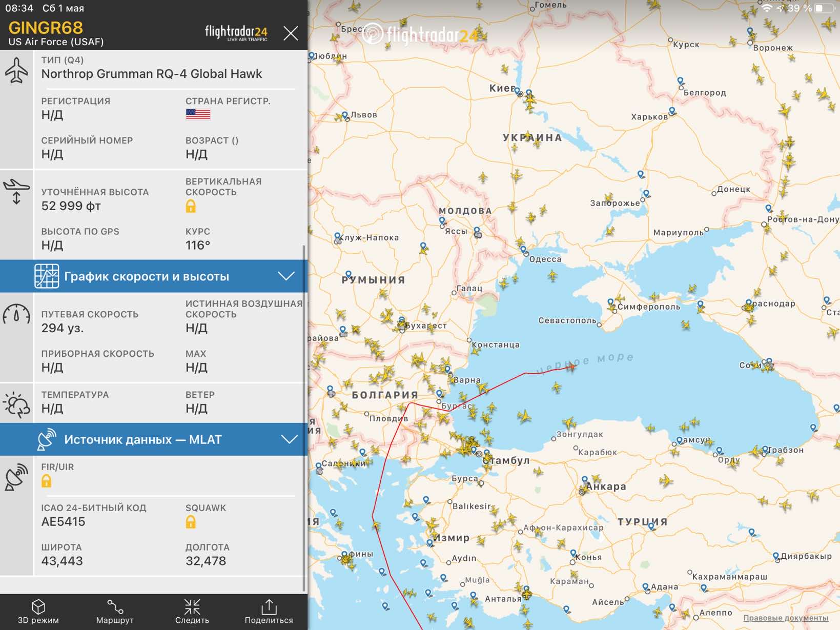Viewport: 840px width, 630px height.
Task: Tap the latitude value 43,443
Action: [x=62, y=561]
